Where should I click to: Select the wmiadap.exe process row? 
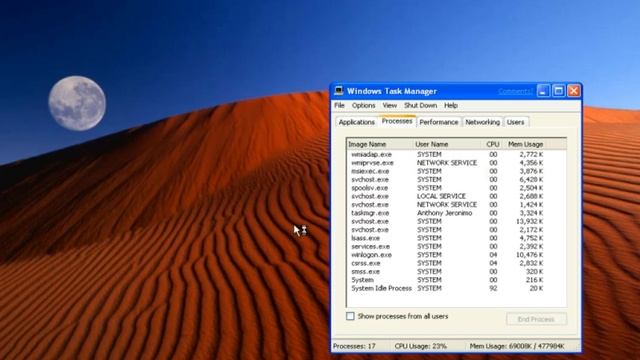(456, 154)
